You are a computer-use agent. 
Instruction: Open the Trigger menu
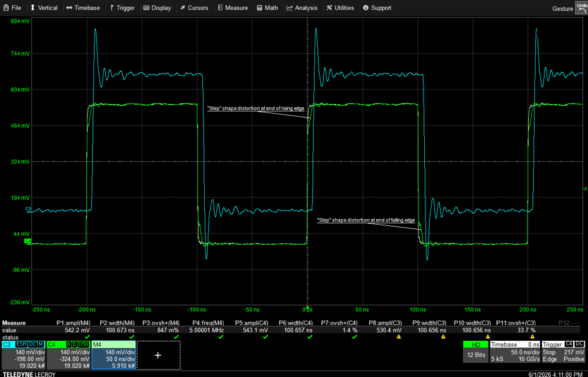[122, 7]
